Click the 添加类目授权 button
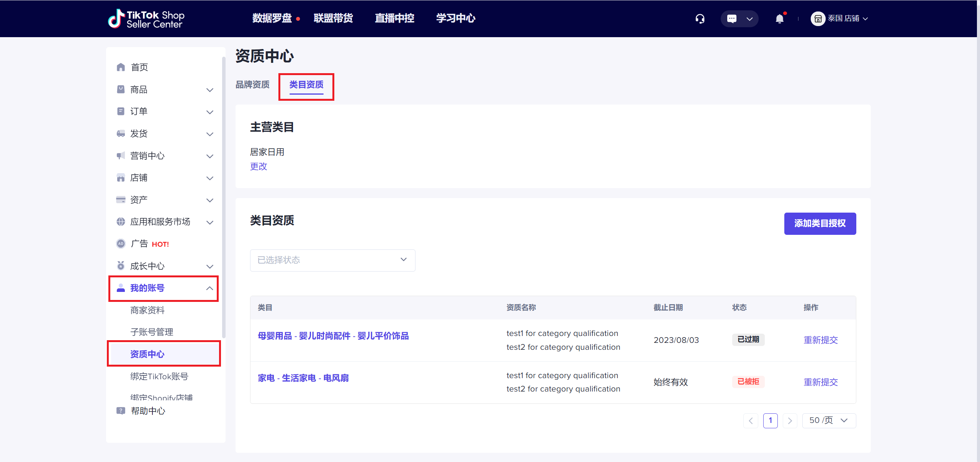The image size is (980, 462). [820, 224]
